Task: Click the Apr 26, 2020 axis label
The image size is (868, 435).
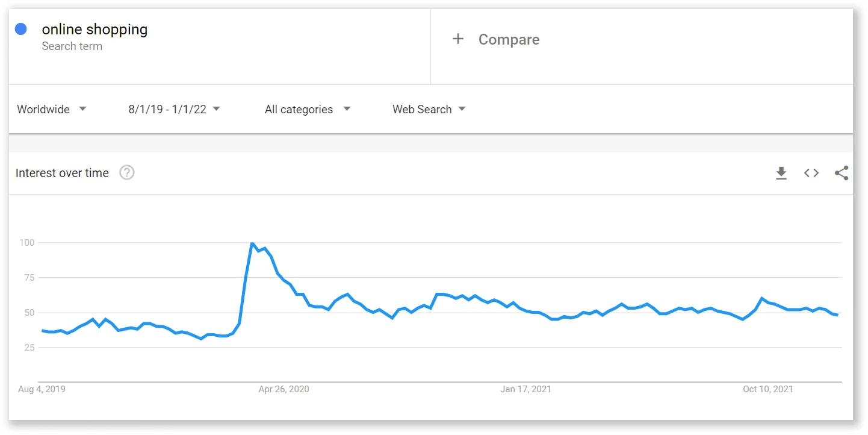Action: pos(284,389)
